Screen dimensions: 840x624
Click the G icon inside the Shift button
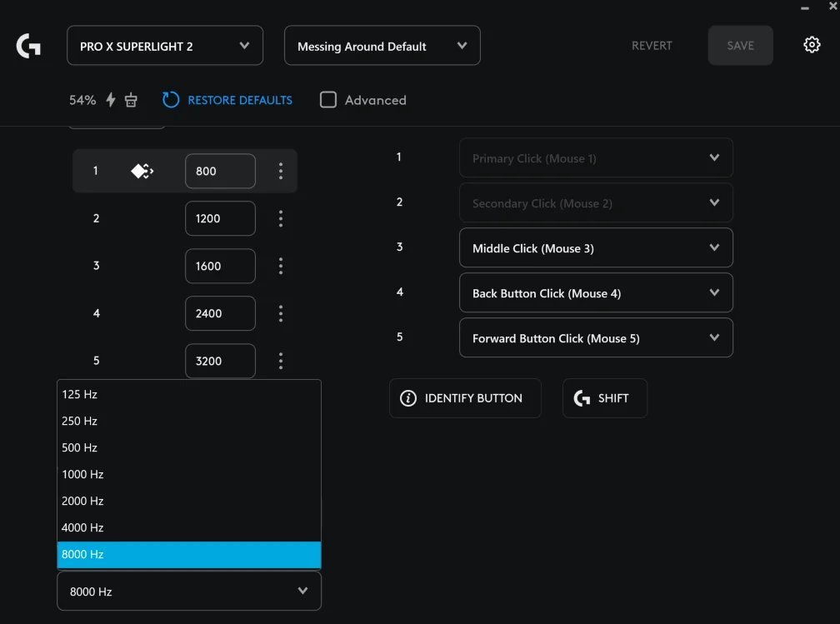point(581,398)
